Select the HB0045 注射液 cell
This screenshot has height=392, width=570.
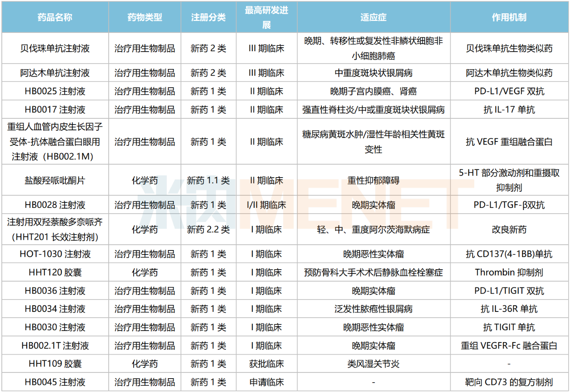click(55, 382)
